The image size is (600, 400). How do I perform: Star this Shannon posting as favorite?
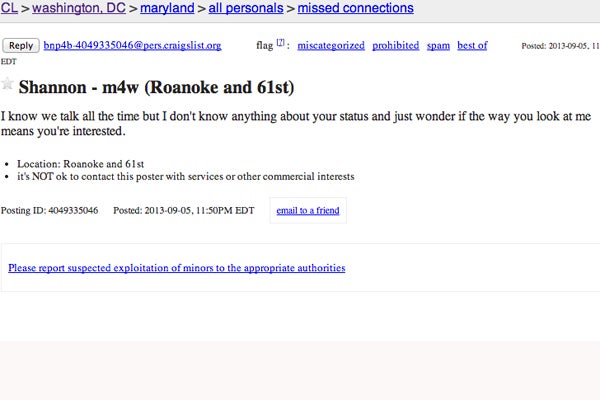click(x=9, y=83)
